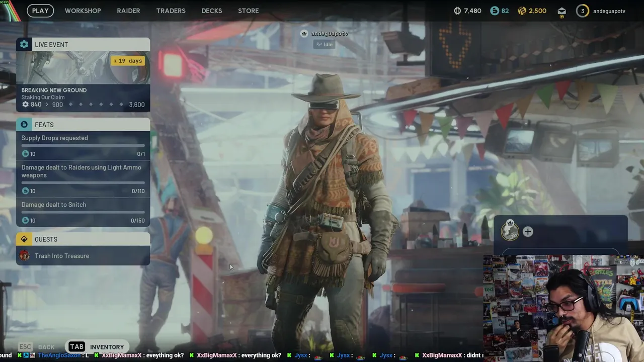
Task: Click the 0/1 Supply Drops counter
Action: [141, 154]
